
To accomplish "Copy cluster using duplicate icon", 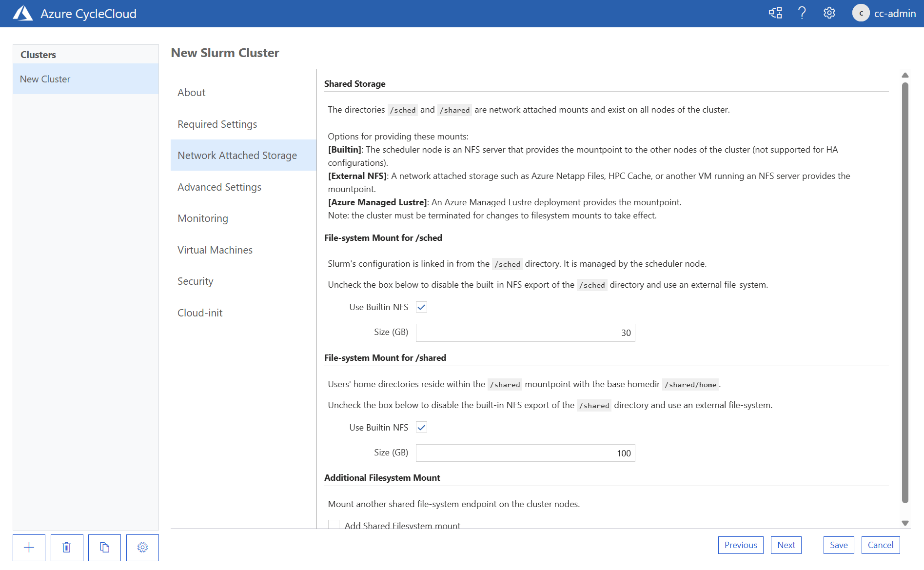I will pyautogui.click(x=104, y=548).
